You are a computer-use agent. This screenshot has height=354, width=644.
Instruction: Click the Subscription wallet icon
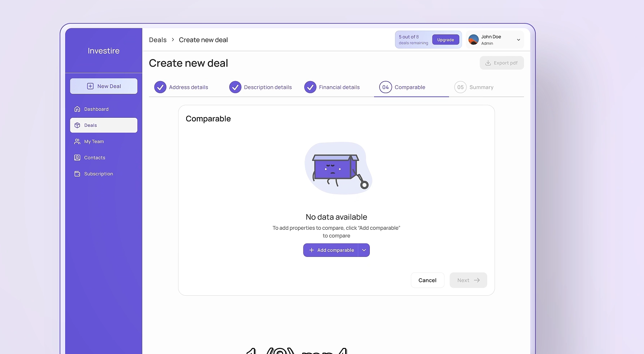coord(77,174)
